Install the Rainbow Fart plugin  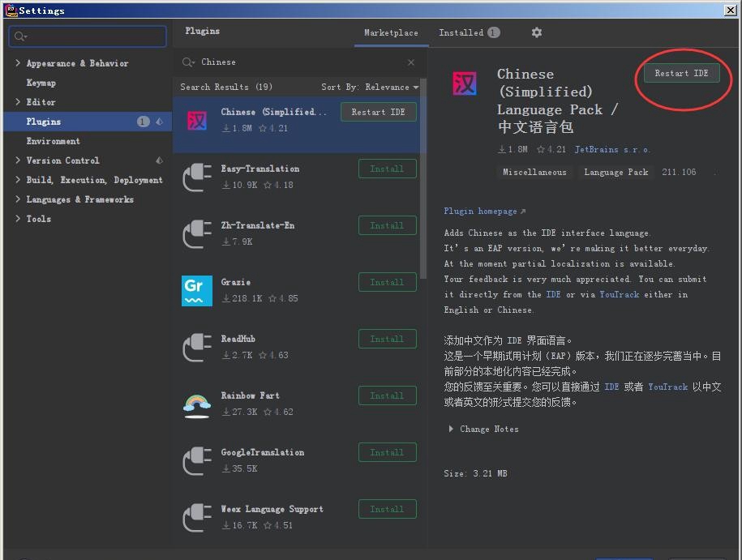point(387,395)
